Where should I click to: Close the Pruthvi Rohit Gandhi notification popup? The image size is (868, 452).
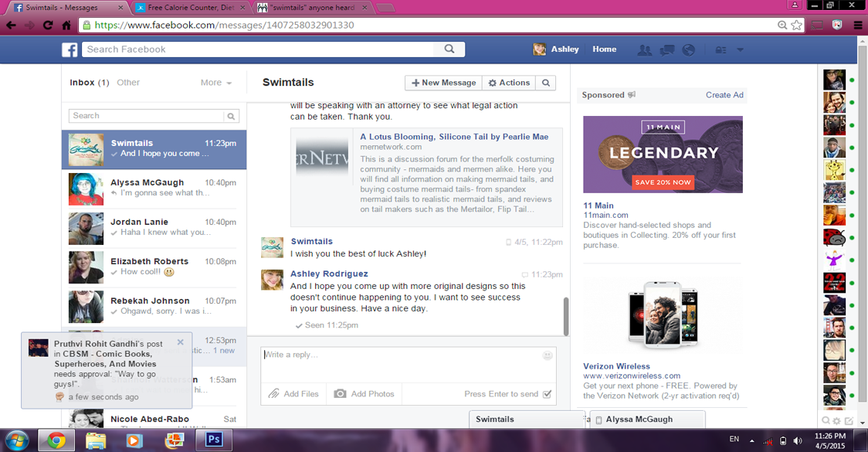click(x=181, y=342)
